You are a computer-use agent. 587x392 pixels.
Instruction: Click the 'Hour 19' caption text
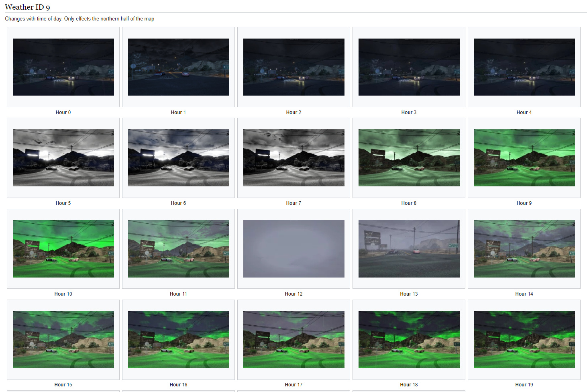(x=524, y=385)
